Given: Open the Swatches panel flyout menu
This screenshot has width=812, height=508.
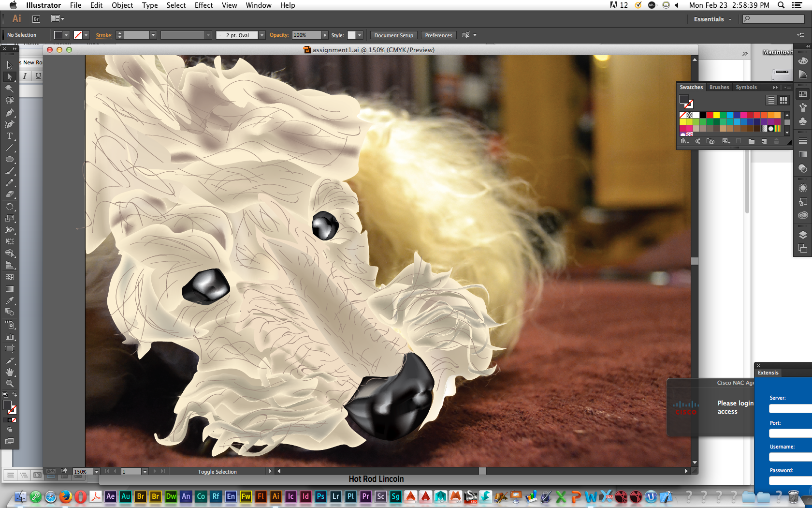Looking at the screenshot, I should point(787,87).
